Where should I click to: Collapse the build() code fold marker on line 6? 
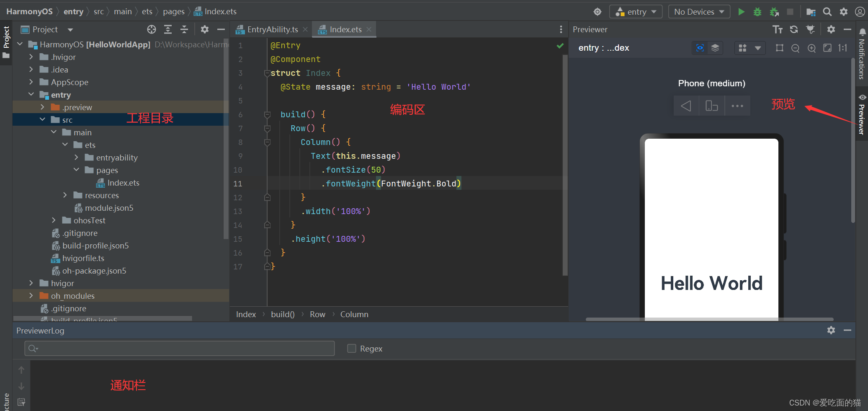(x=267, y=114)
